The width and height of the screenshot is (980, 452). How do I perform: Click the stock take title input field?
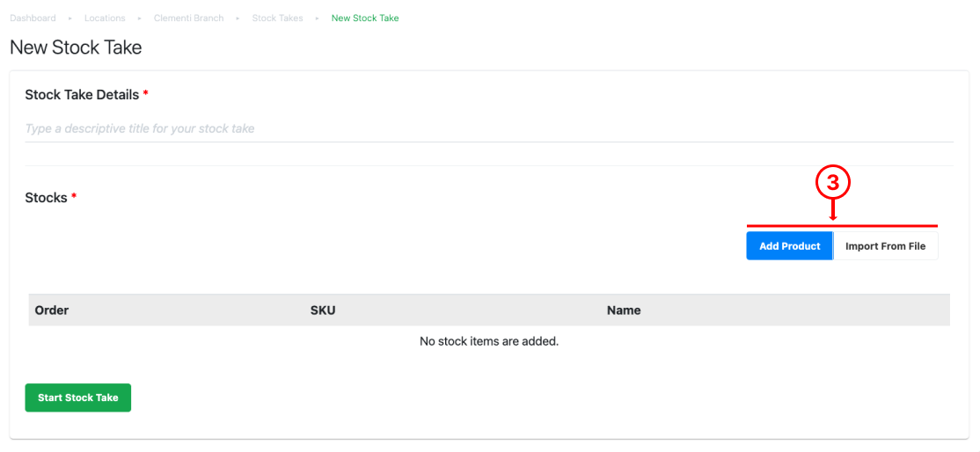click(x=488, y=128)
